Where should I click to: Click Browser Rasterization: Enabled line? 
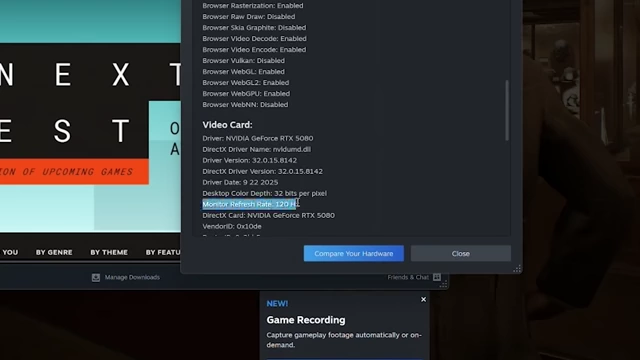click(x=253, y=6)
